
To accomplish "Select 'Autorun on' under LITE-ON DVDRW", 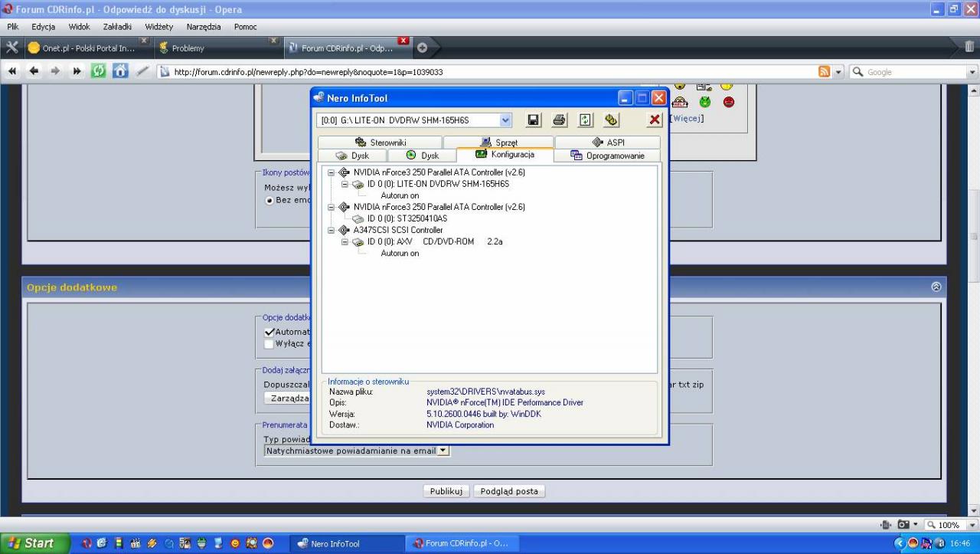I will click(400, 195).
